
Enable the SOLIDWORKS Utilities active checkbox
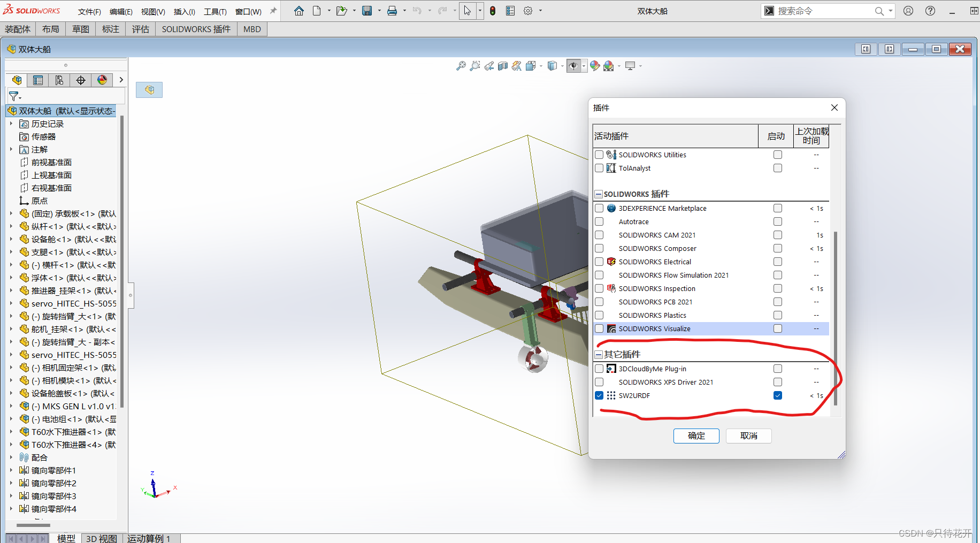coord(599,155)
